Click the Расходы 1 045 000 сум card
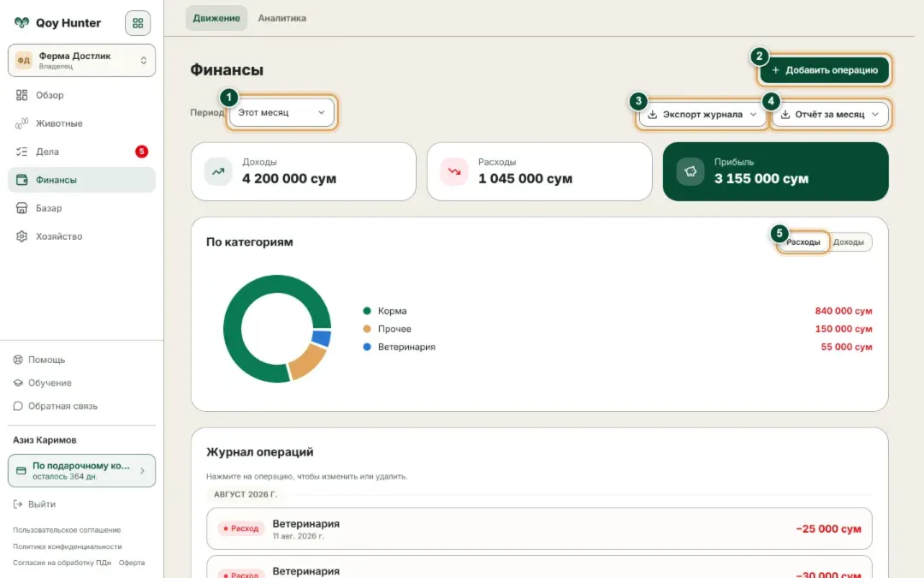The image size is (924, 578). pos(540,171)
